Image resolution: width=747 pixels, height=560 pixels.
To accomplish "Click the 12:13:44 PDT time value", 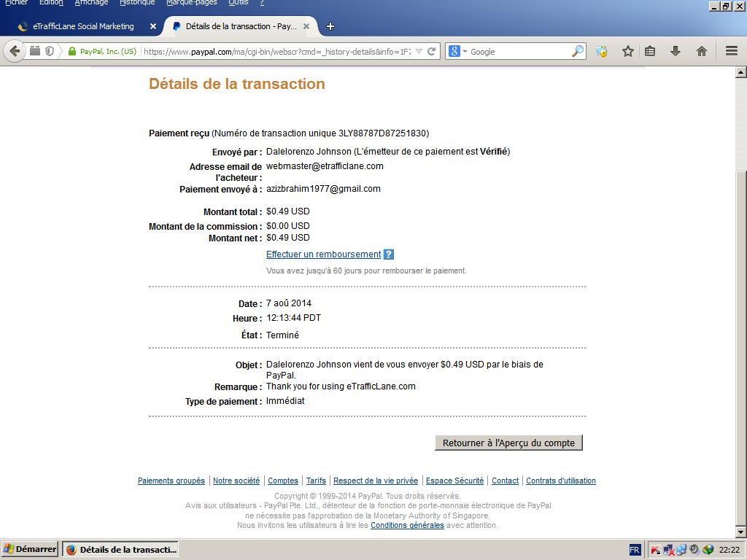I will click(293, 318).
